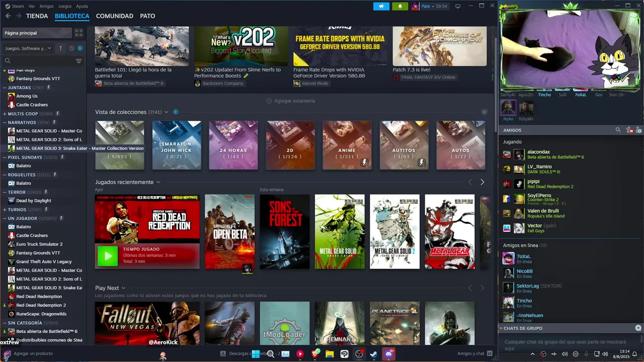
Task: Search friends with magnifier icon in Amigos
Action: tap(618, 130)
